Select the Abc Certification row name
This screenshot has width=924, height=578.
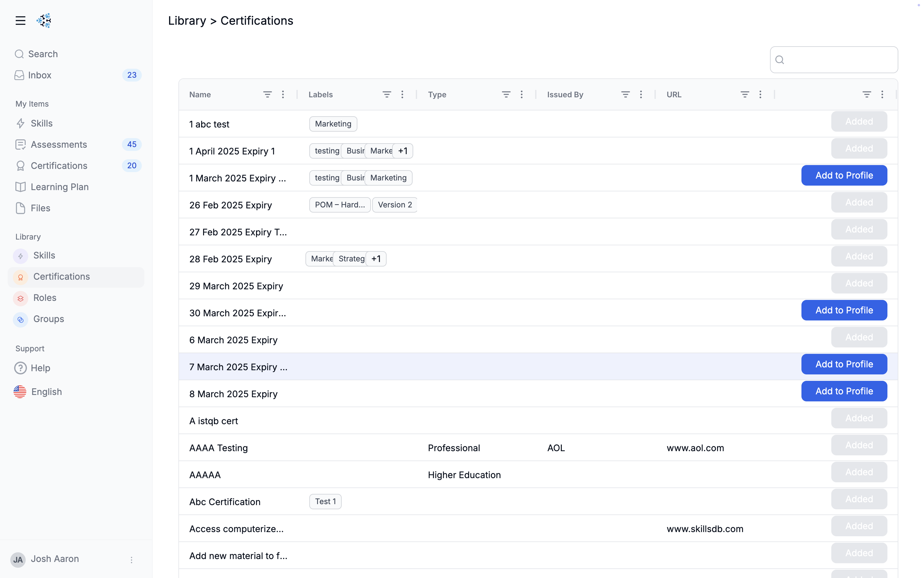pyautogui.click(x=225, y=502)
